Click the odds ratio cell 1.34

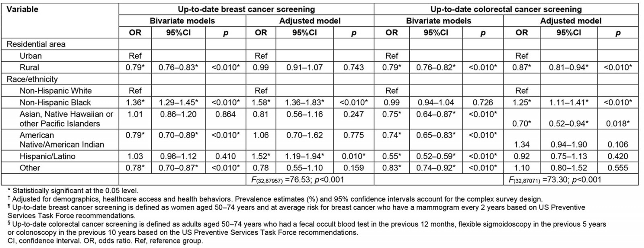coord(522,144)
